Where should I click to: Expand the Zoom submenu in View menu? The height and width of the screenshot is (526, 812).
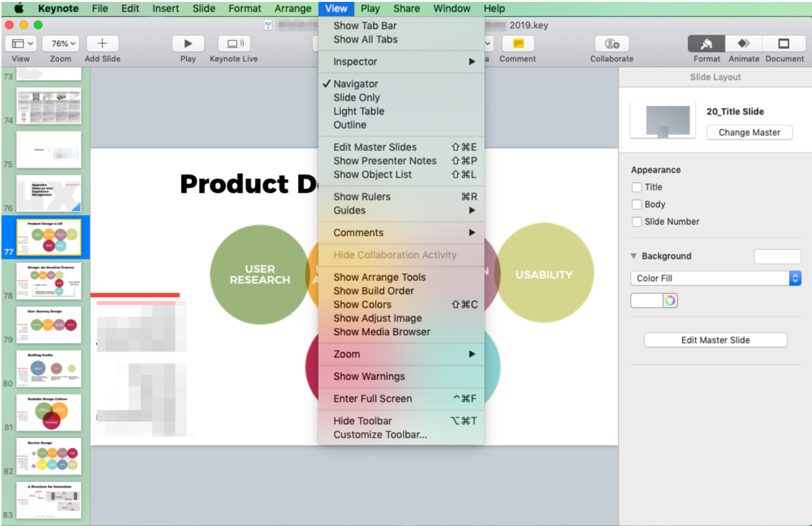tap(401, 354)
